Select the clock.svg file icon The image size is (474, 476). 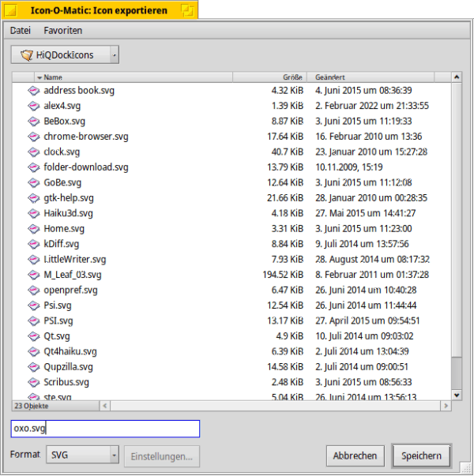click(x=33, y=152)
